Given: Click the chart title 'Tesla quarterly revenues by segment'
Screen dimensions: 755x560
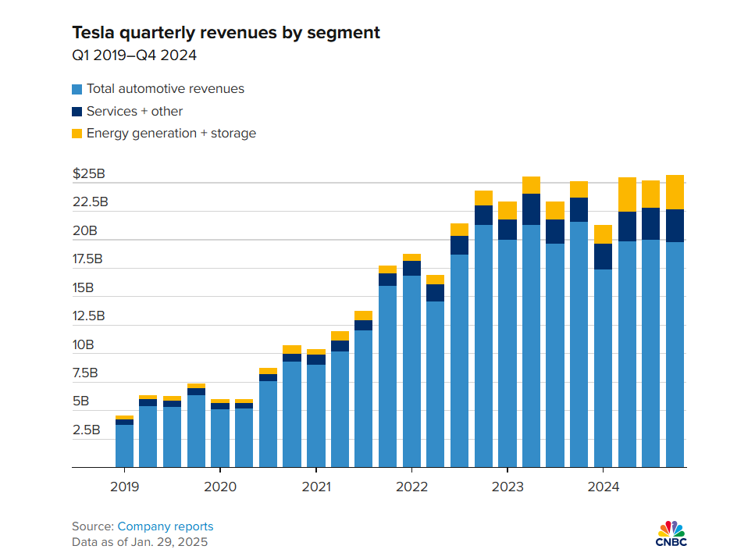Looking at the screenshot, I should click(226, 33).
